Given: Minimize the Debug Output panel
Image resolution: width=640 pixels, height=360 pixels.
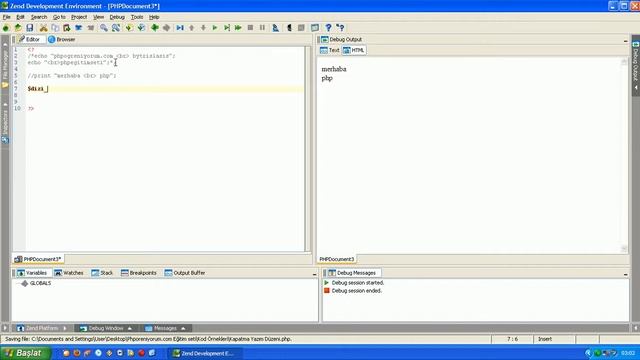Looking at the screenshot, I should pos(625,40).
